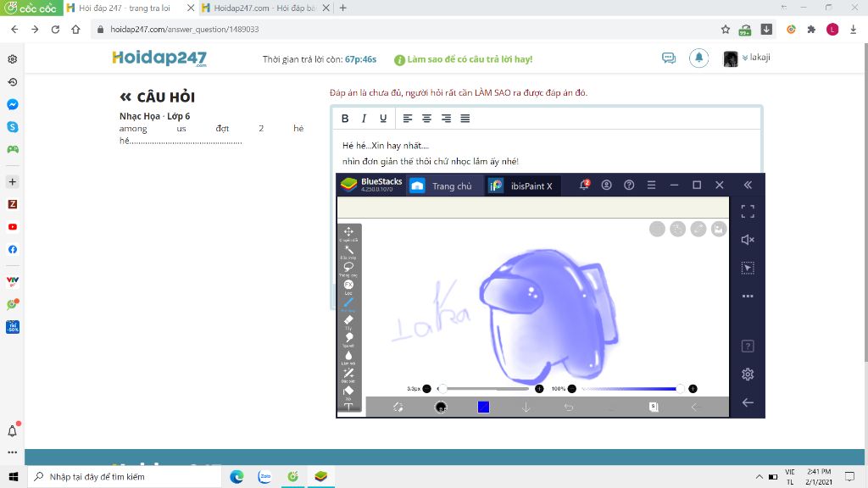Open the brush shape selector in ibisPaint

coord(441,408)
